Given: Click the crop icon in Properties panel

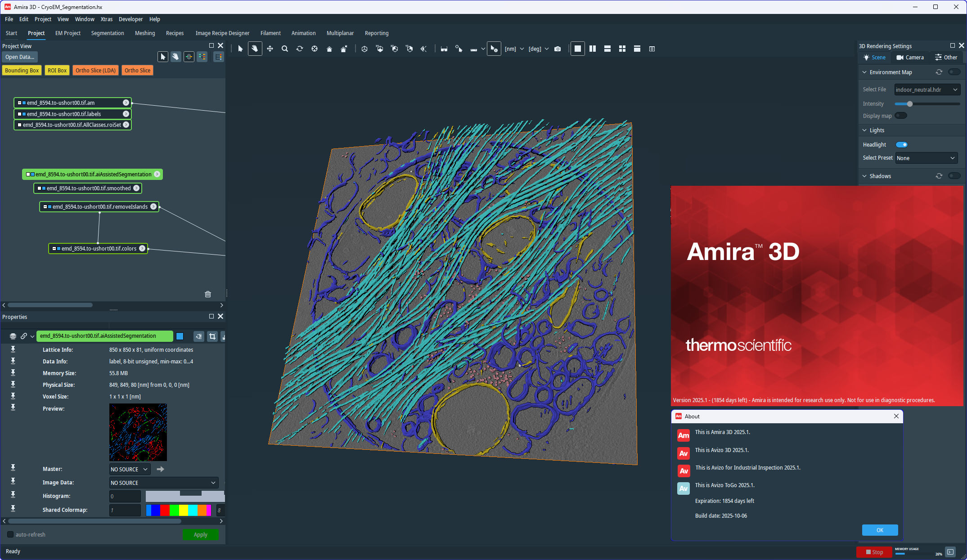Looking at the screenshot, I should (212, 336).
